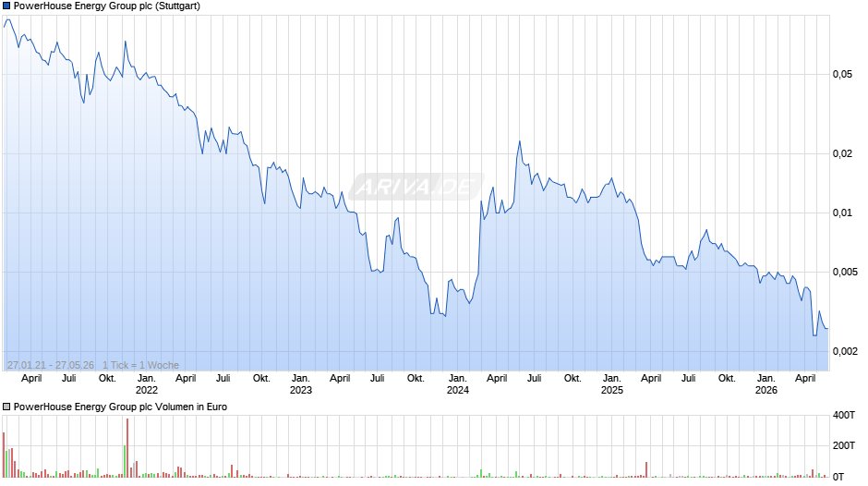Click the '1 Tick = 1 Woche' label

pos(140,365)
